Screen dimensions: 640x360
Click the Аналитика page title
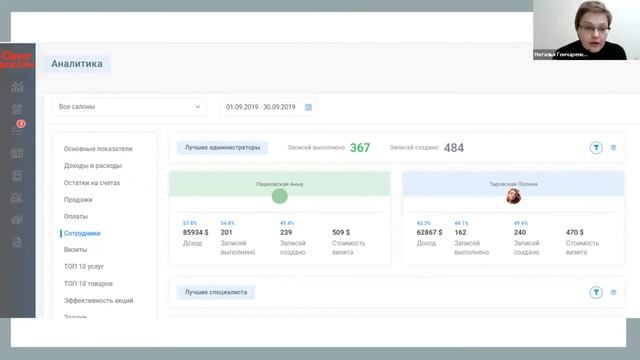(x=77, y=64)
